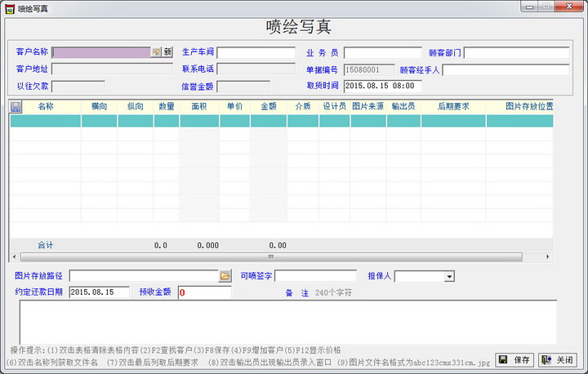Open folder browse icon for 图片存放路径
Image resolution: width=588 pixels, height=374 pixels.
(225, 276)
